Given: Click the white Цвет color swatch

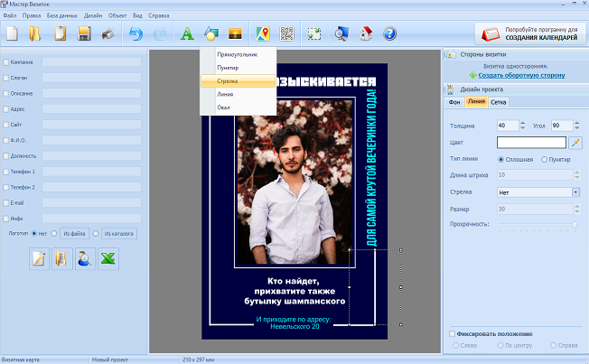Looking at the screenshot, I should [531, 143].
